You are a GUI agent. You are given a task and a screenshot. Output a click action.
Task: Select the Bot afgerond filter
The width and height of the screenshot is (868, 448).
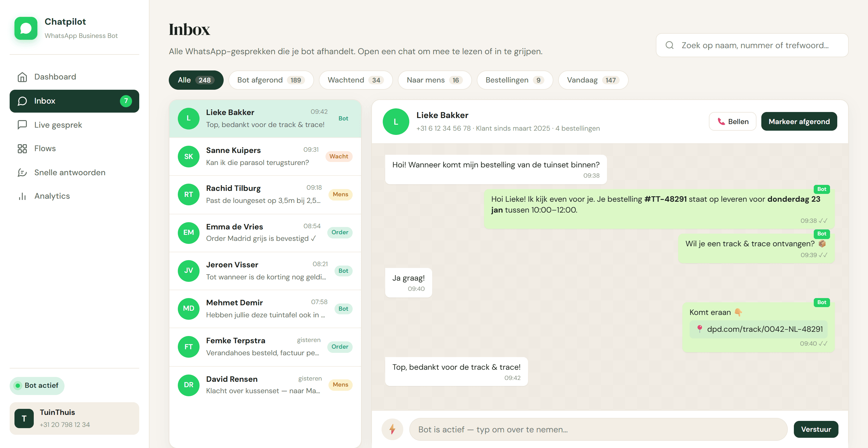point(271,80)
